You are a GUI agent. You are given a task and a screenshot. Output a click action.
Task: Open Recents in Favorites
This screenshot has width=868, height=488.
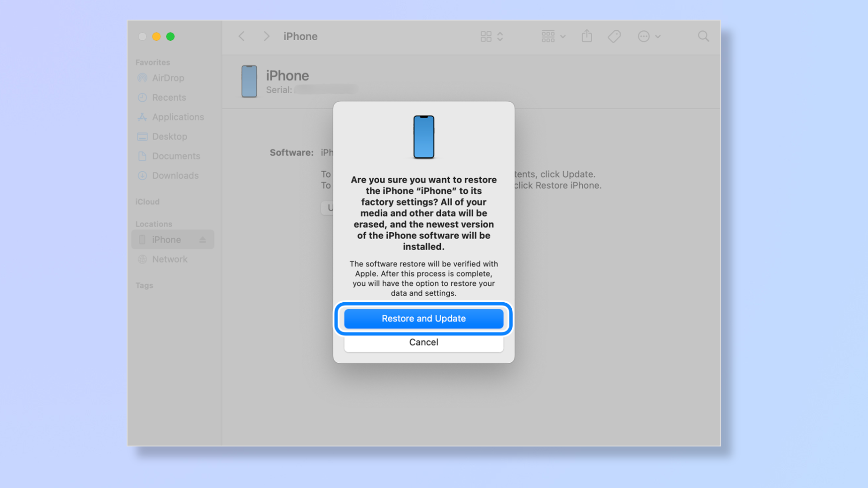coord(168,97)
